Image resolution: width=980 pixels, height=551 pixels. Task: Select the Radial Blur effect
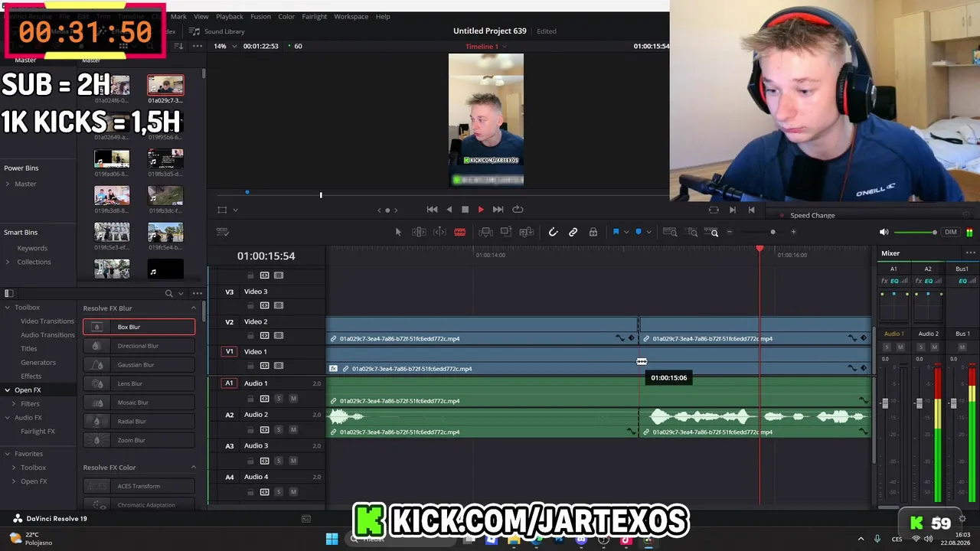pyautogui.click(x=139, y=421)
